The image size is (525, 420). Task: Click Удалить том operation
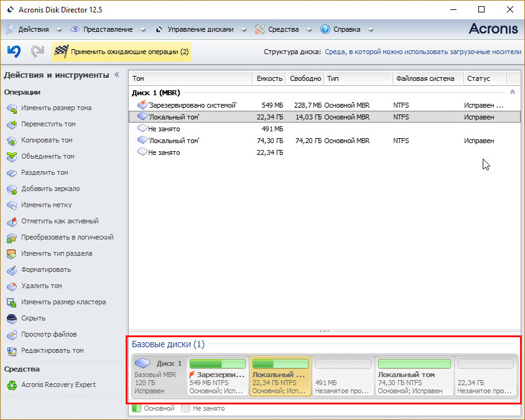pos(42,286)
